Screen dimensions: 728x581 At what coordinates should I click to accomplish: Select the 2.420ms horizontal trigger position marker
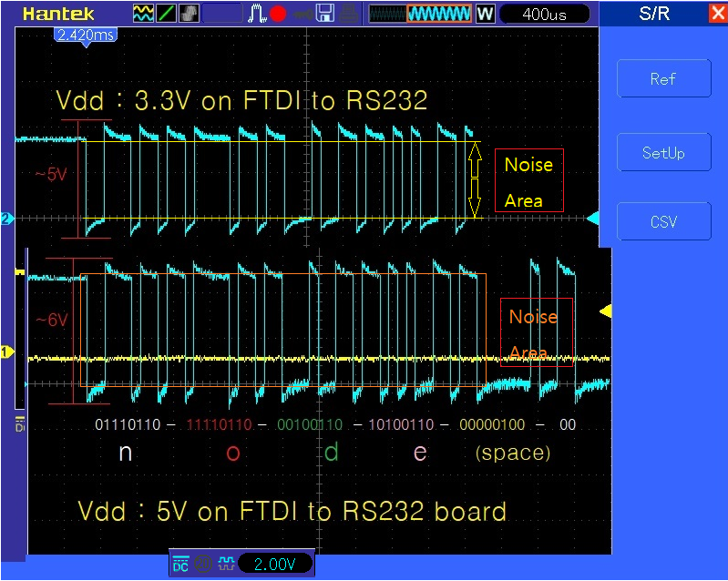coord(87,36)
